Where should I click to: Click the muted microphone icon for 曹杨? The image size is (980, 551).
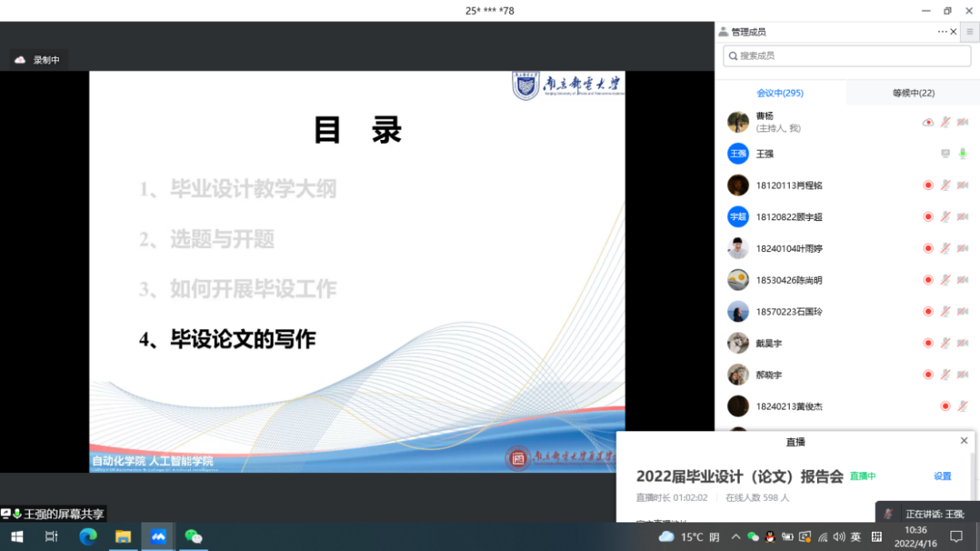click(x=945, y=122)
